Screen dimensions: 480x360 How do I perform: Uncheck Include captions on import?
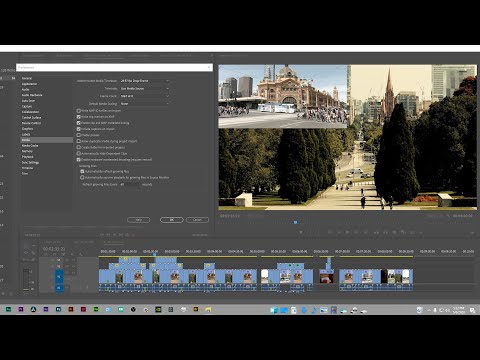(79, 129)
